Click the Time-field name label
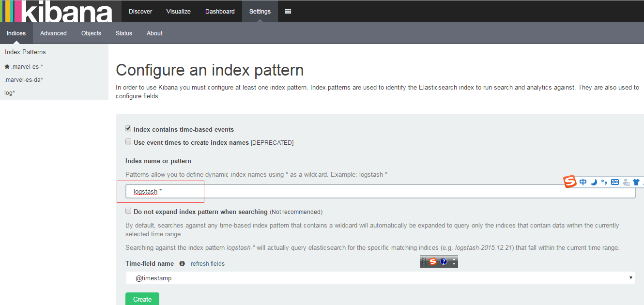This screenshot has width=644, height=305. [150, 264]
